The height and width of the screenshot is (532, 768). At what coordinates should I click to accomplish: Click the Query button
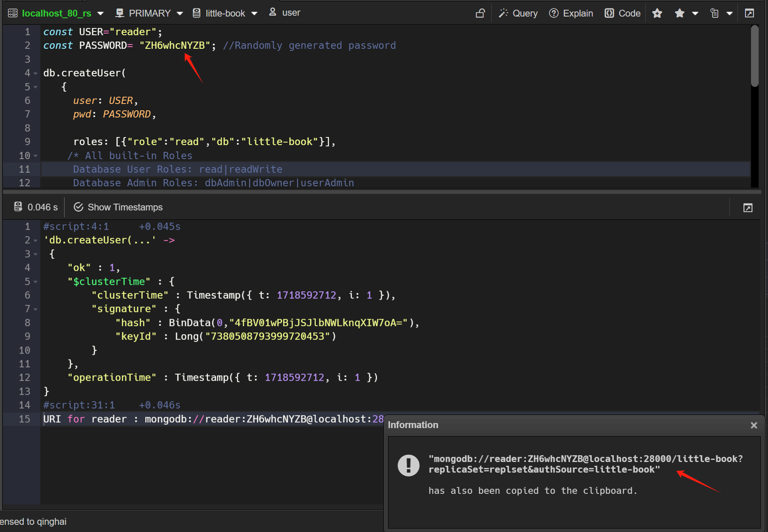[518, 13]
